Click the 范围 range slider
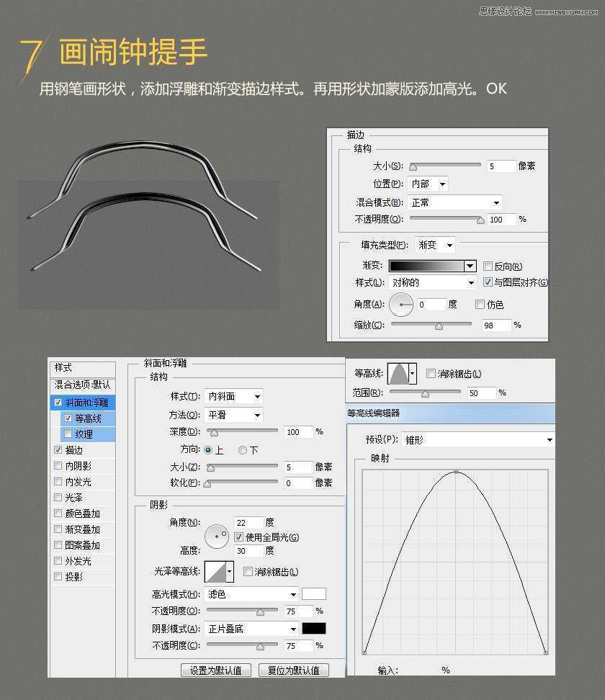Screen dimensions: 605x700 coord(425,392)
